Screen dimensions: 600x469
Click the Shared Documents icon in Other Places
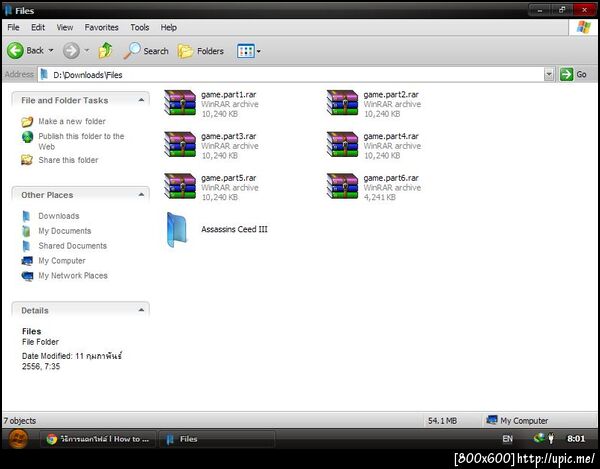(26, 246)
